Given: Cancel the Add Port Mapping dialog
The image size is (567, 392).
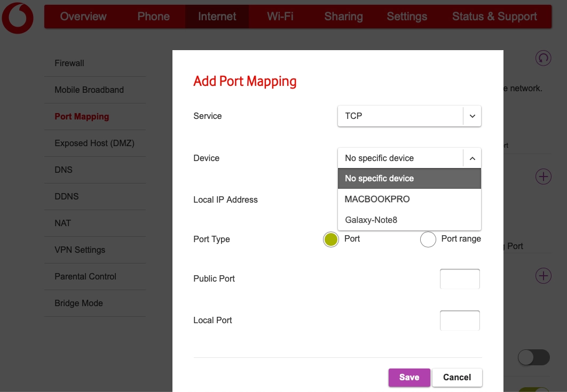Looking at the screenshot, I should coord(457,377).
